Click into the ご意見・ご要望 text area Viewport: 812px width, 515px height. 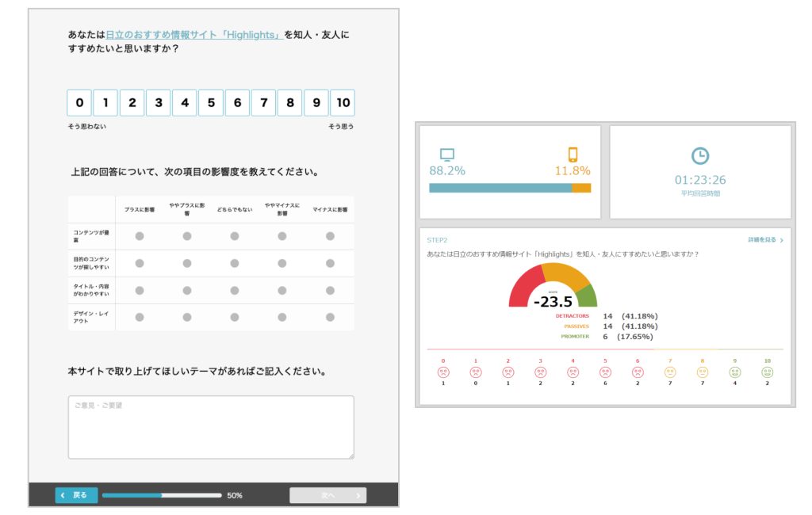(x=211, y=428)
